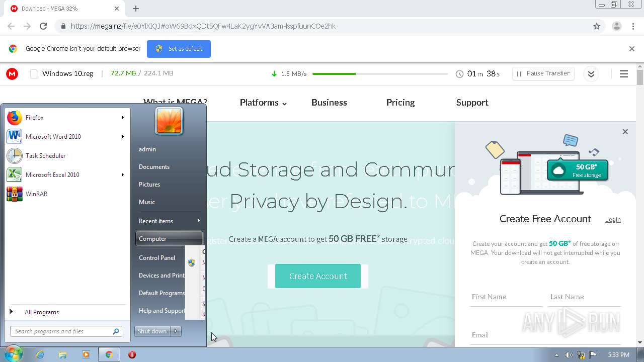The height and width of the screenshot is (362, 644).
Task: Bookmark this page with the star icon
Action: (597, 26)
